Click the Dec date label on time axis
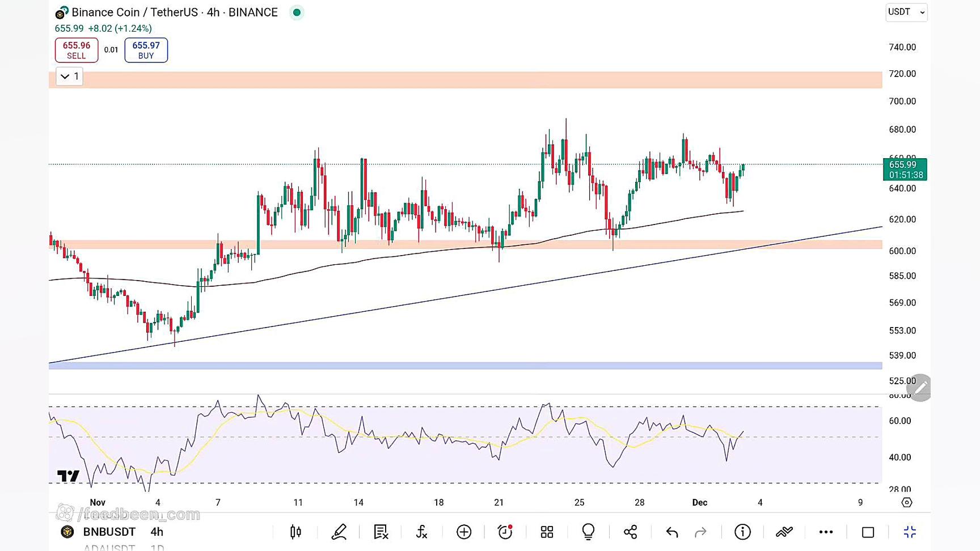Screen dimensions: 980x551 pos(700,502)
